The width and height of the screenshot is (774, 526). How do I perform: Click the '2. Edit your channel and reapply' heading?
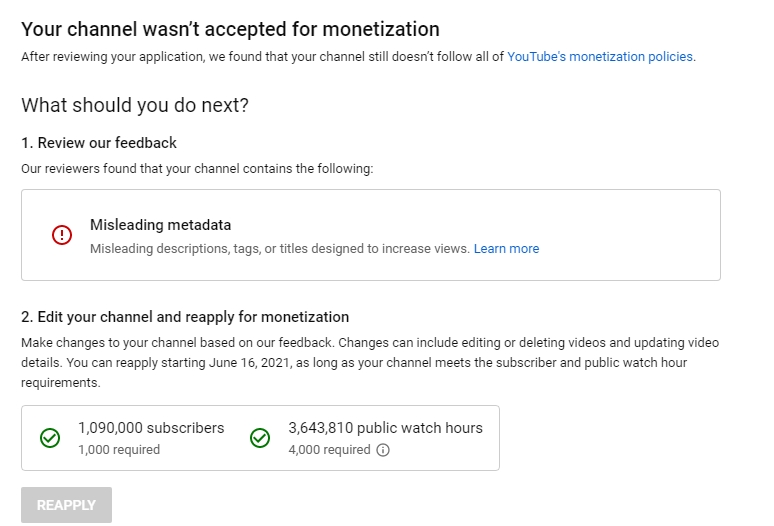click(185, 317)
